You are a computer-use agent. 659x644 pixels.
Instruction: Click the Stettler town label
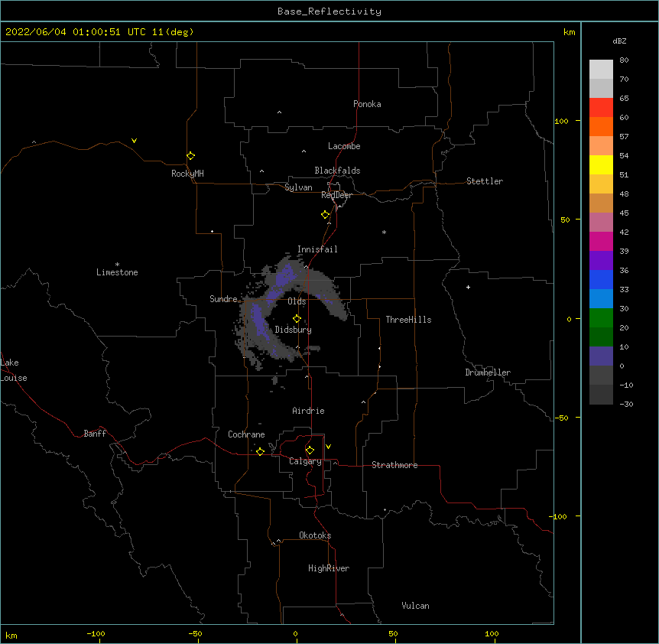[485, 181]
